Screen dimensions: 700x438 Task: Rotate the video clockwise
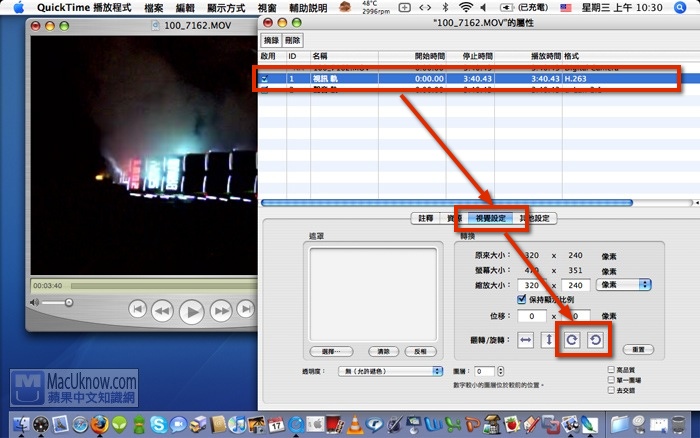pyautogui.click(x=572, y=340)
